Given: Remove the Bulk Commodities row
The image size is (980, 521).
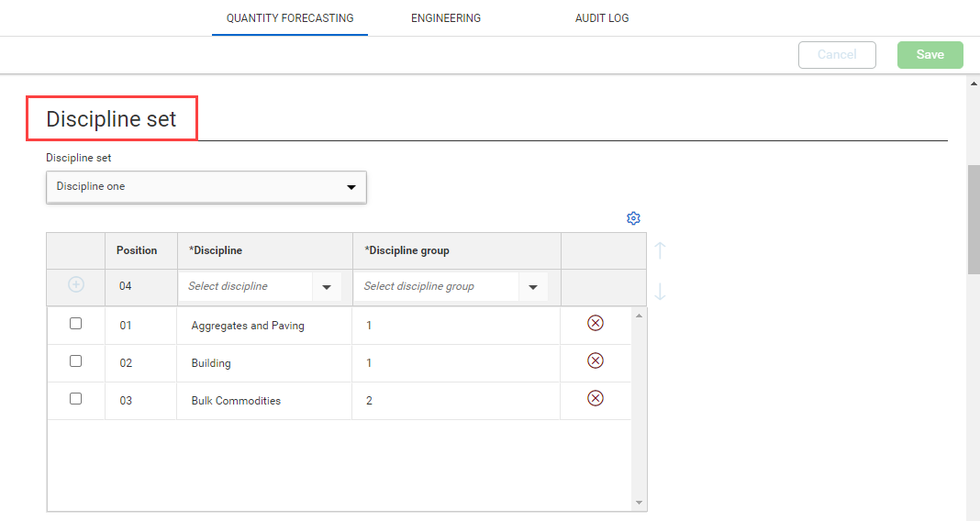Looking at the screenshot, I should coord(595,398).
